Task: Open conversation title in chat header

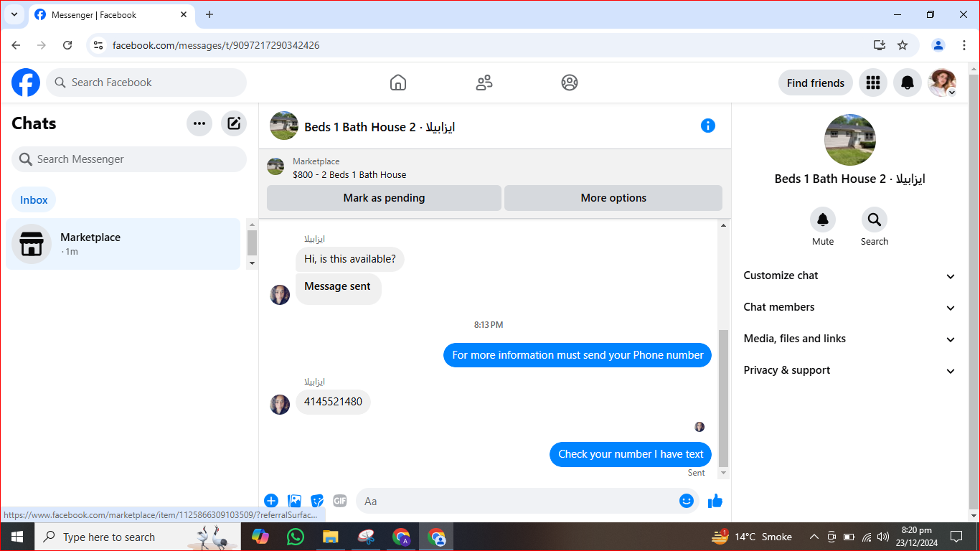Action: point(380,127)
